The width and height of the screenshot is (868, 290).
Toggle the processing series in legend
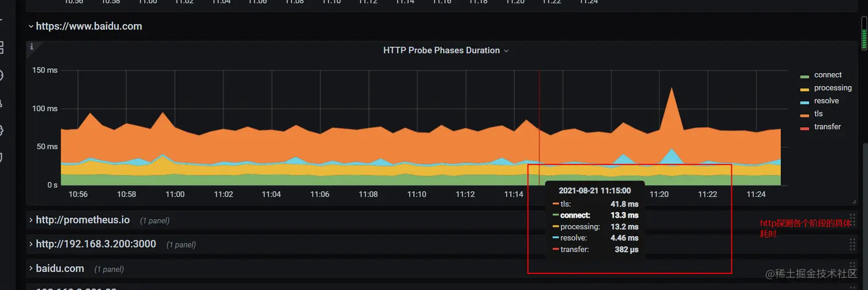833,88
